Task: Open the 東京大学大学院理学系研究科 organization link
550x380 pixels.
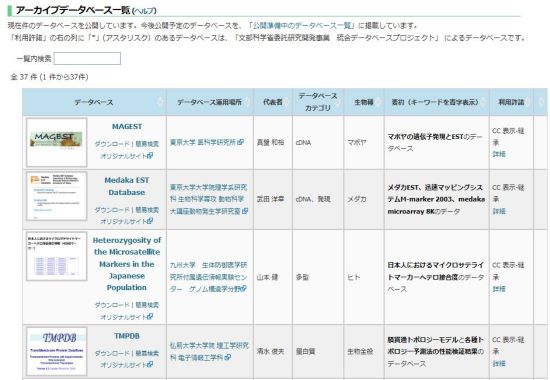Action: tap(208, 199)
